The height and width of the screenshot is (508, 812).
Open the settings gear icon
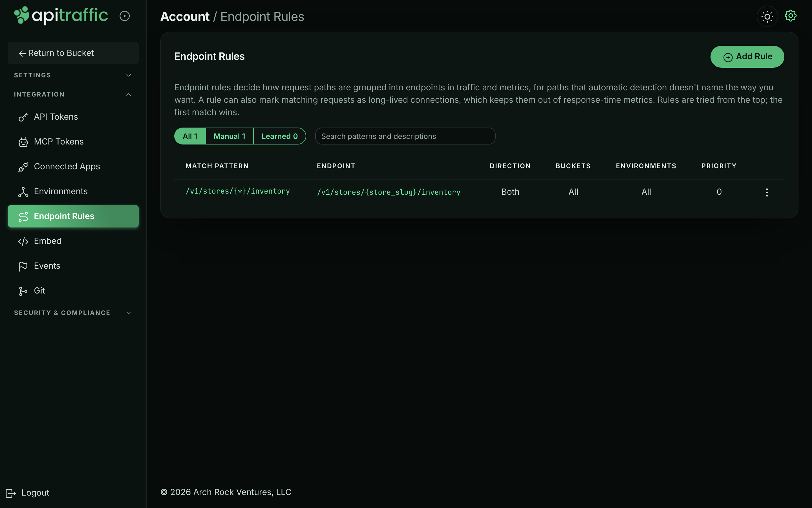click(791, 16)
